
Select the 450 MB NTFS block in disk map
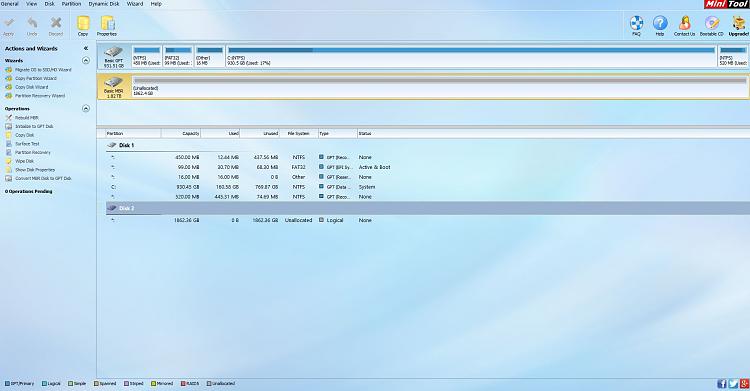tap(146, 56)
